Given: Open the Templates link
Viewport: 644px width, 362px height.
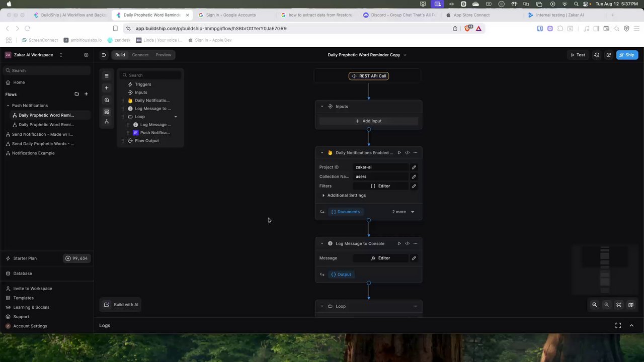Looking at the screenshot, I should coord(23,298).
